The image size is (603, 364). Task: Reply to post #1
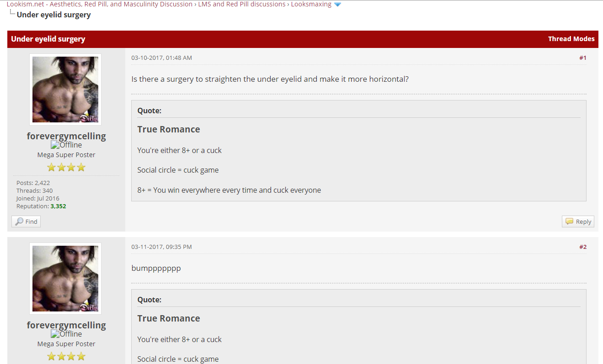point(578,222)
